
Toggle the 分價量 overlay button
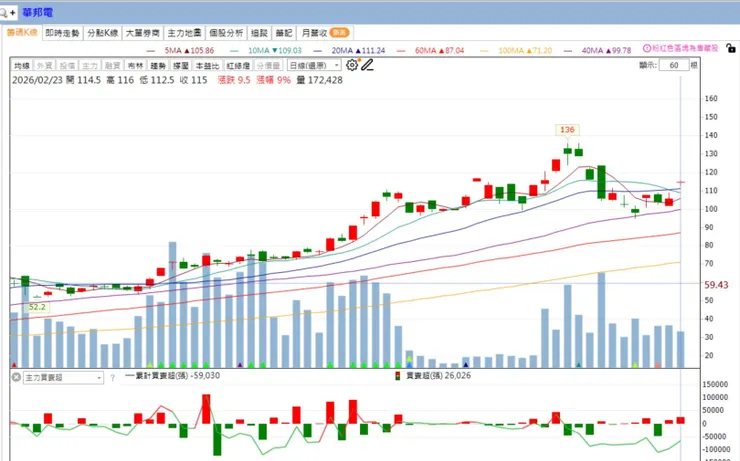coord(269,66)
